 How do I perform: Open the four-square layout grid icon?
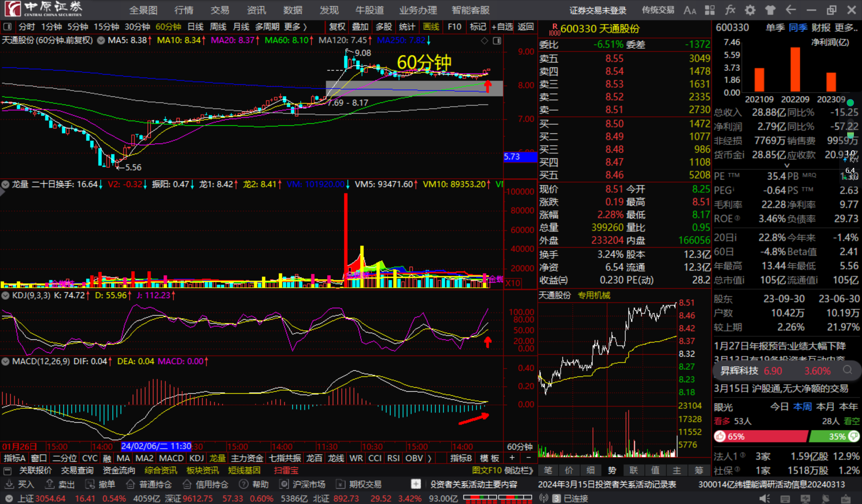click(710, 10)
